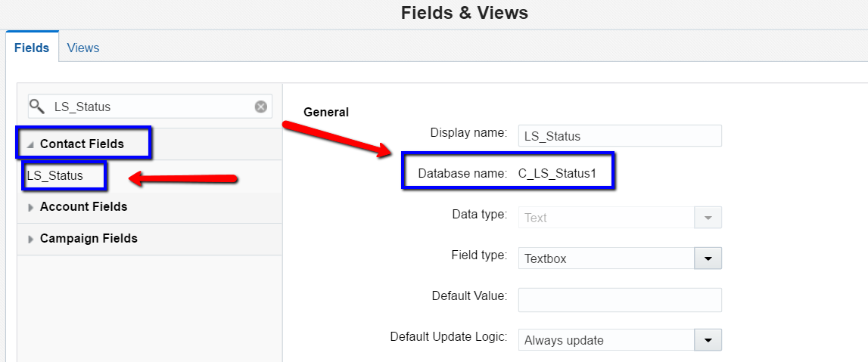Open the Field type dropdown arrow
868x362 pixels.
(x=708, y=258)
